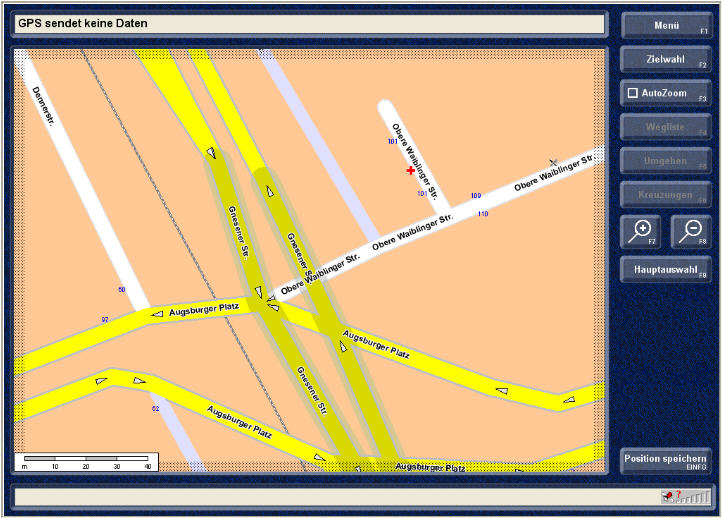Click the small X marker on Obere Waiblinger Str.

coord(553,162)
